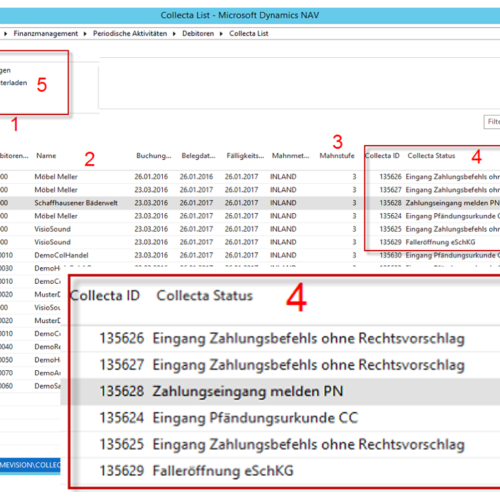Select the DemoColHandel name cell
This screenshot has height=500, width=500.
(x=61, y=255)
